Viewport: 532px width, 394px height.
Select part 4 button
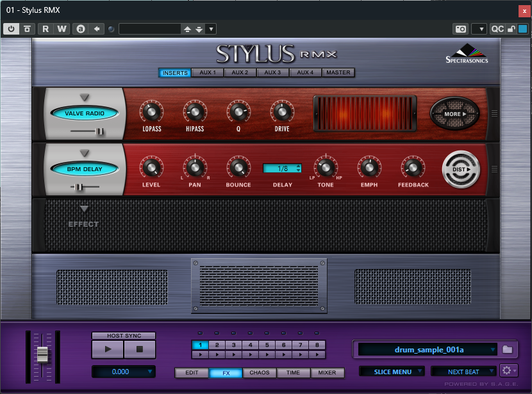tap(251, 345)
